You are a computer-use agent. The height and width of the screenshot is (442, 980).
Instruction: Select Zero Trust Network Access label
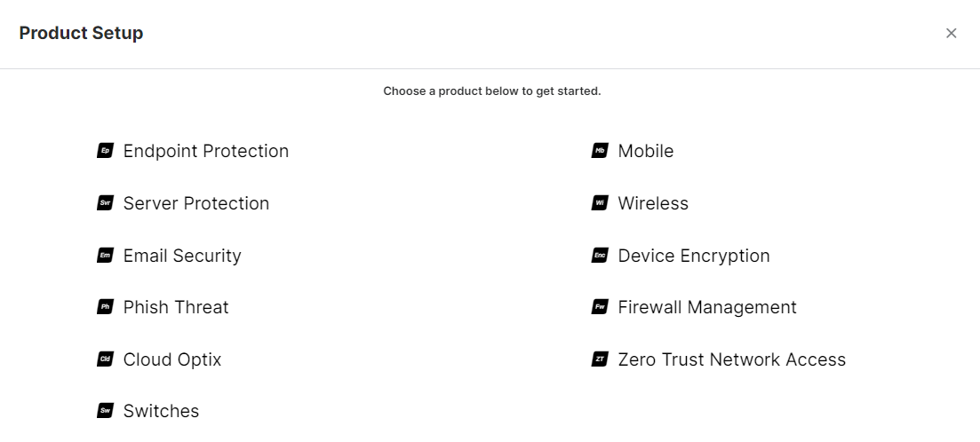[732, 359]
